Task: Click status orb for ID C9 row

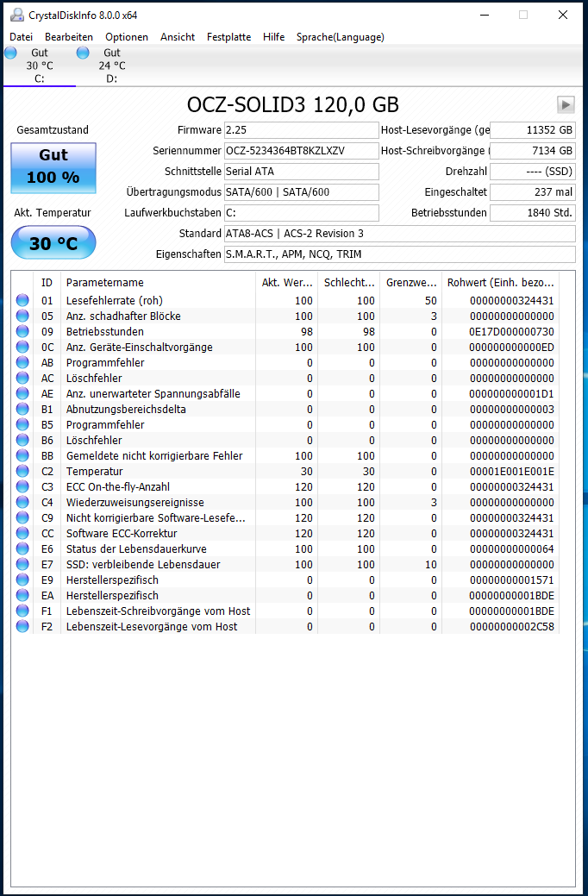Action: 22,517
